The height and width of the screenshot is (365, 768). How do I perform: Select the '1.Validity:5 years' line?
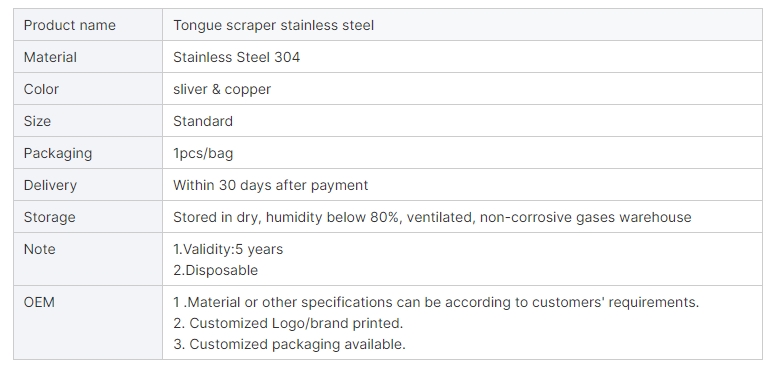pos(228,249)
